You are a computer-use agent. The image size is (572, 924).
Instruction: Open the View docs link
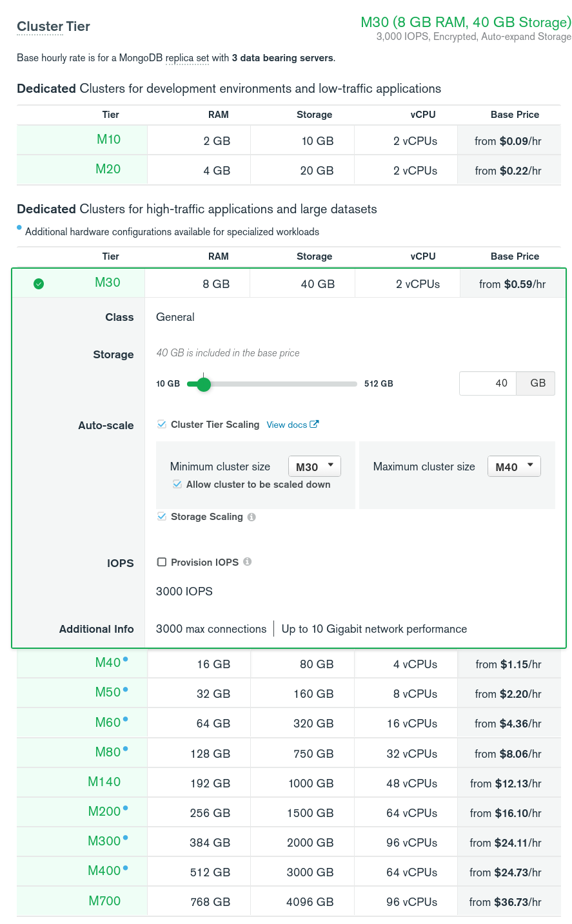click(x=286, y=425)
